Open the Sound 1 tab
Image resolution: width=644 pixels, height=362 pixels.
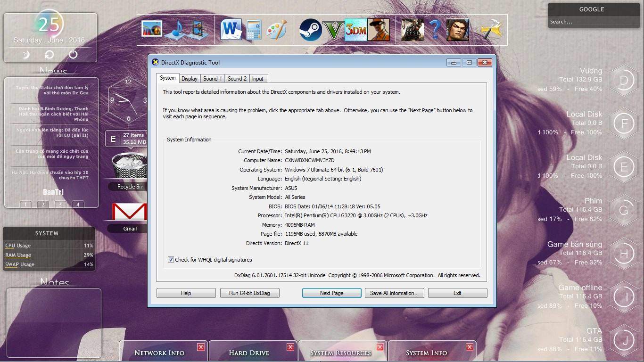click(x=212, y=79)
